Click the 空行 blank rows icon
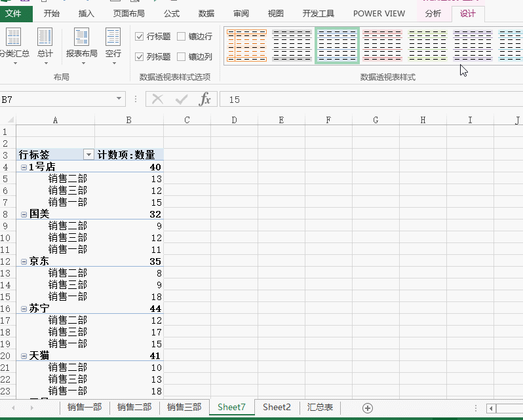The image size is (523, 420). point(113,38)
